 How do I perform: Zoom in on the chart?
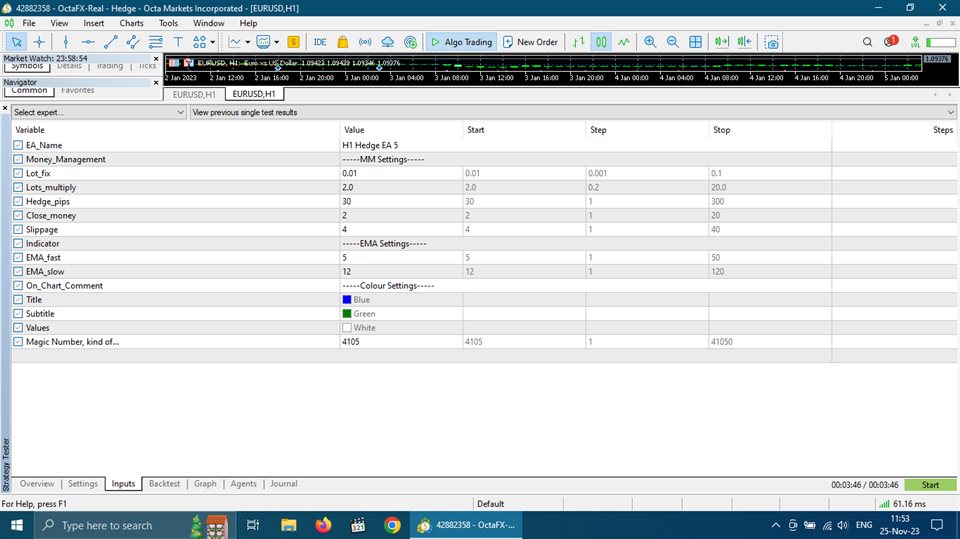click(650, 42)
